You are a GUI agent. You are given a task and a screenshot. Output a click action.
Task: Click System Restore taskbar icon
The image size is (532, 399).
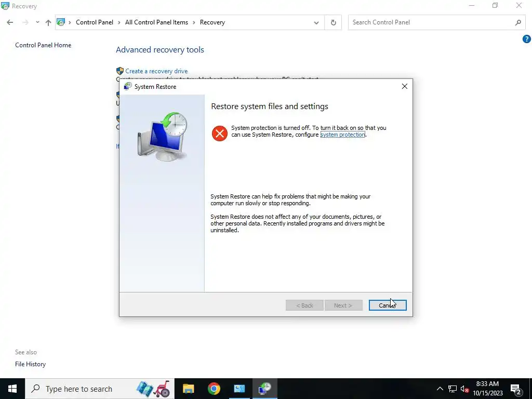coord(264,389)
